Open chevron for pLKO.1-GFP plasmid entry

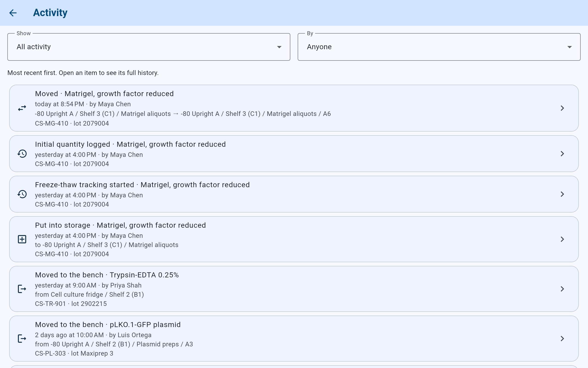coord(562,339)
